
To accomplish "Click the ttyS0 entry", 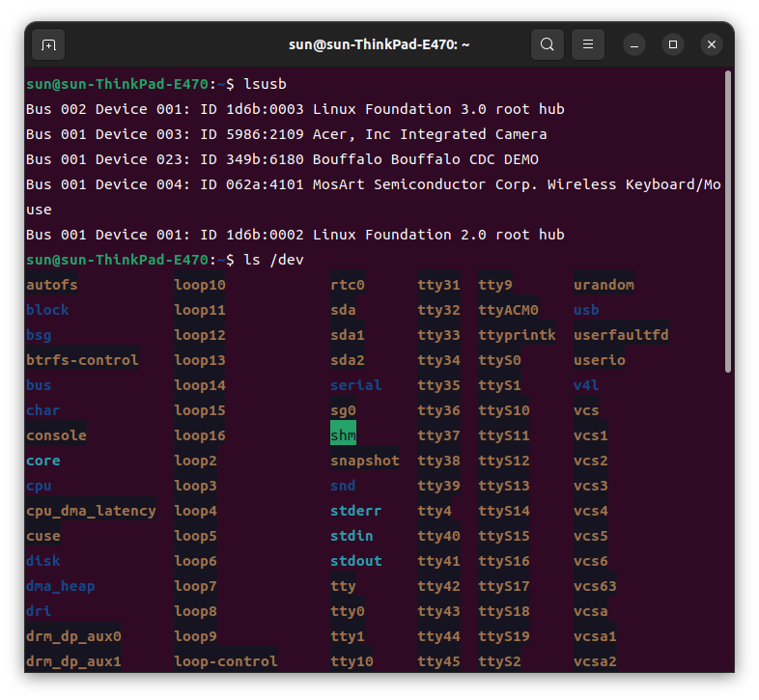I will click(499, 360).
